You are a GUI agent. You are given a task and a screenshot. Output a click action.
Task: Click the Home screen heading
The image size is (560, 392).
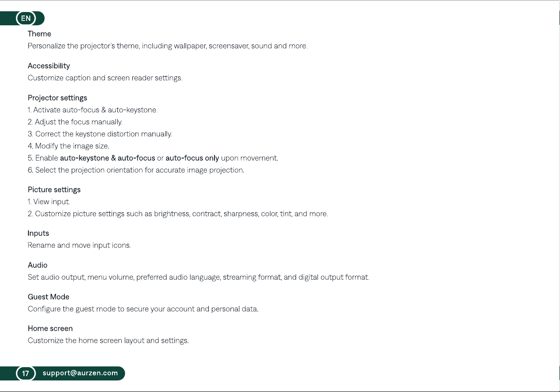(x=50, y=329)
